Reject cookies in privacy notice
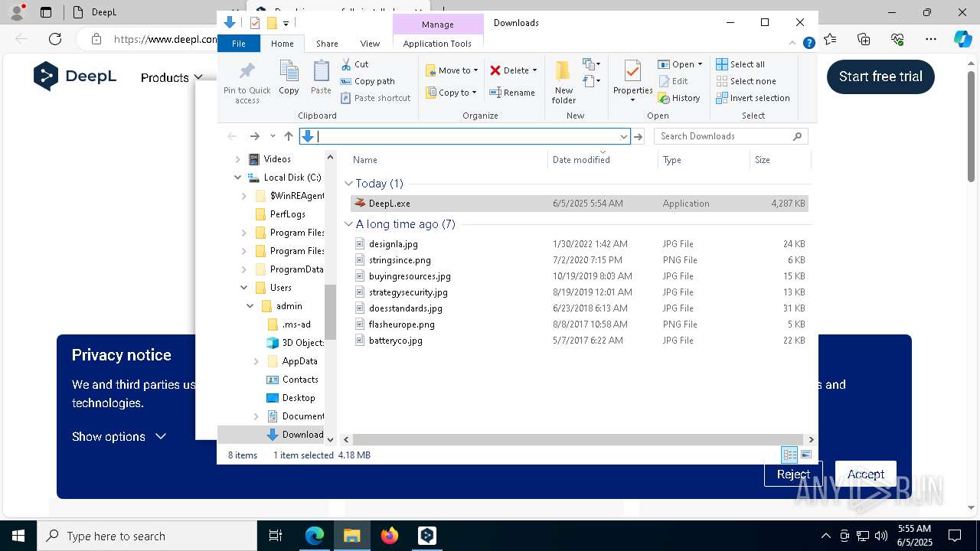Image resolution: width=980 pixels, height=551 pixels. [x=793, y=474]
